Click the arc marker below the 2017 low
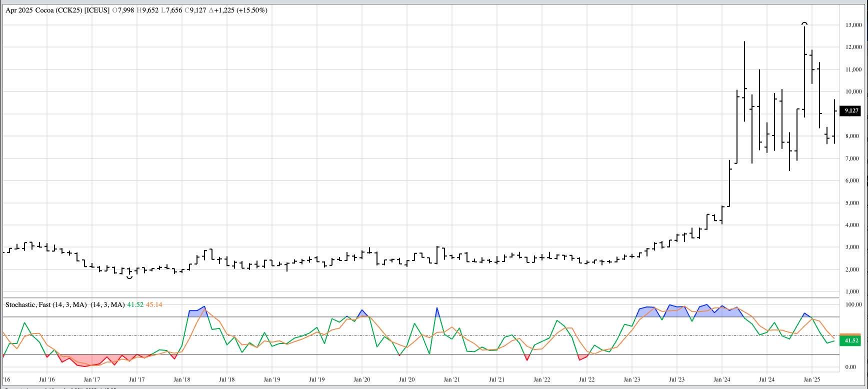The image size is (868, 389). coord(129,277)
